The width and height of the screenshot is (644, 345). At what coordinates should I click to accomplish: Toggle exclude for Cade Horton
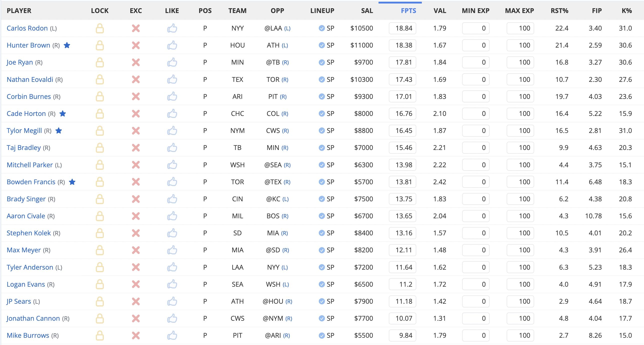(136, 114)
